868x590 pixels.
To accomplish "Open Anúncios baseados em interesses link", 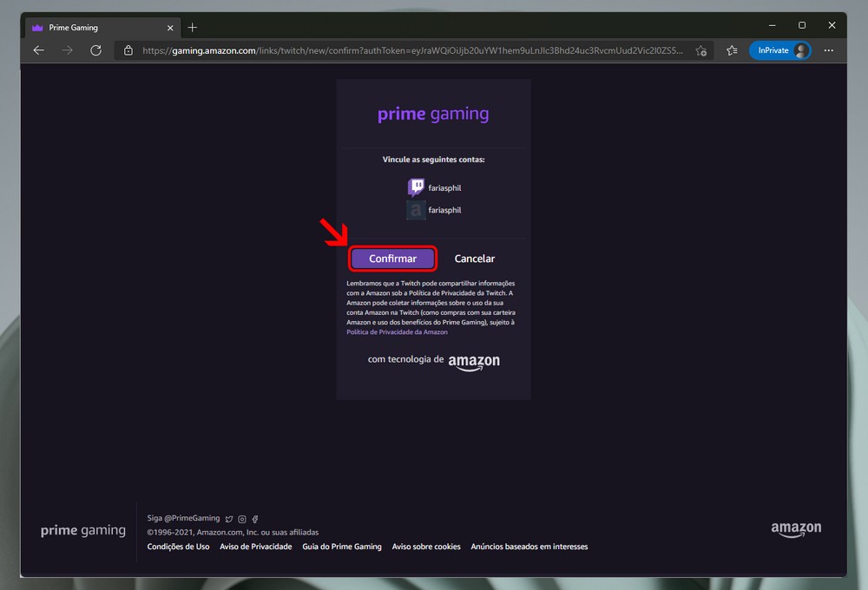I will point(529,547).
